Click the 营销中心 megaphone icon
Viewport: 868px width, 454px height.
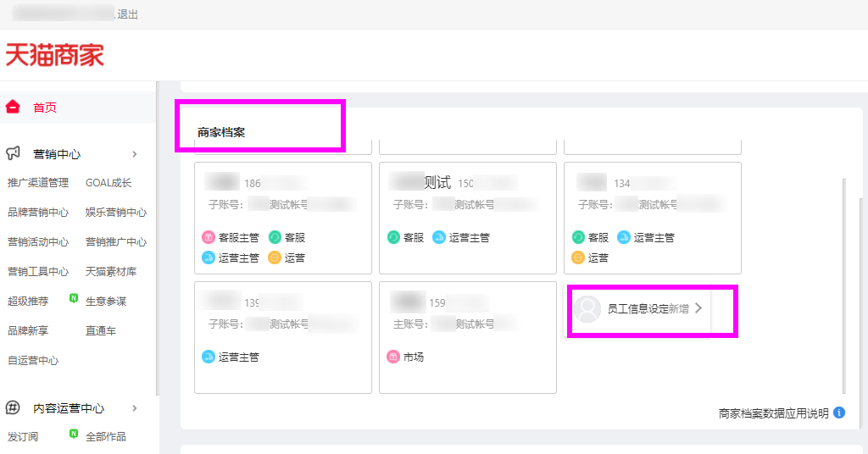pos(13,153)
